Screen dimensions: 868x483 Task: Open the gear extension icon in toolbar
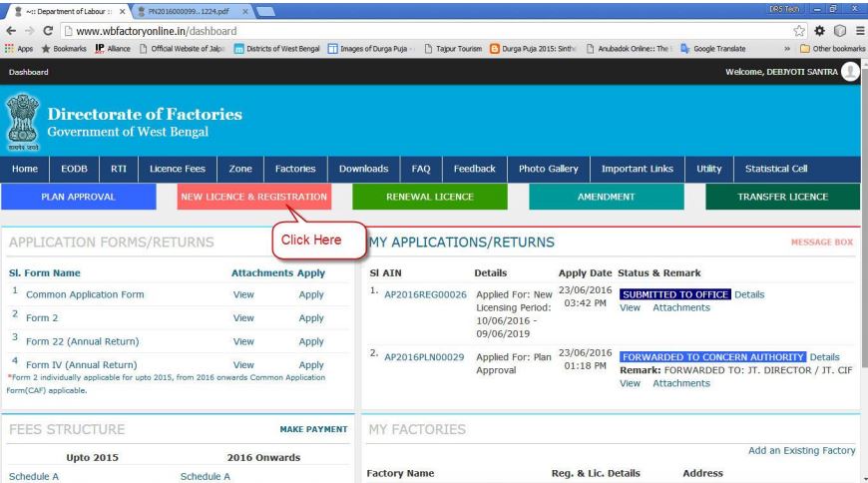[819, 31]
